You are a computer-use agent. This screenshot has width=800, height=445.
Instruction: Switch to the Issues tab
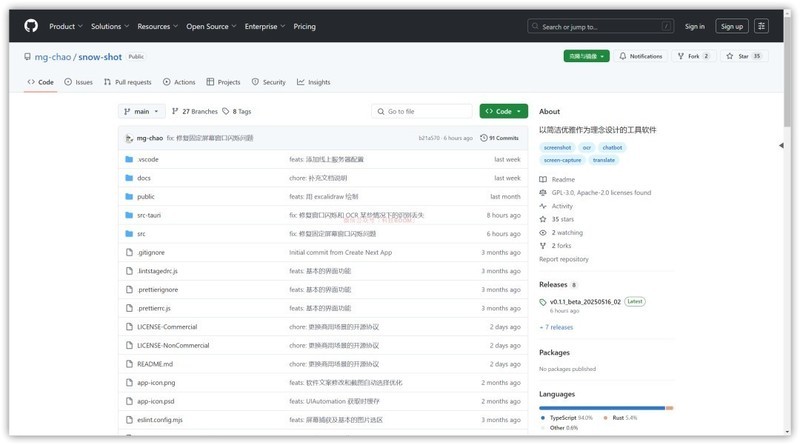coord(79,82)
